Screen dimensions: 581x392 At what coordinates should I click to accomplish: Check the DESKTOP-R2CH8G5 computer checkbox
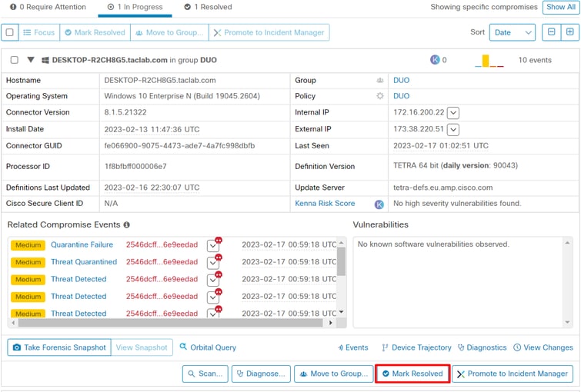[x=15, y=60]
